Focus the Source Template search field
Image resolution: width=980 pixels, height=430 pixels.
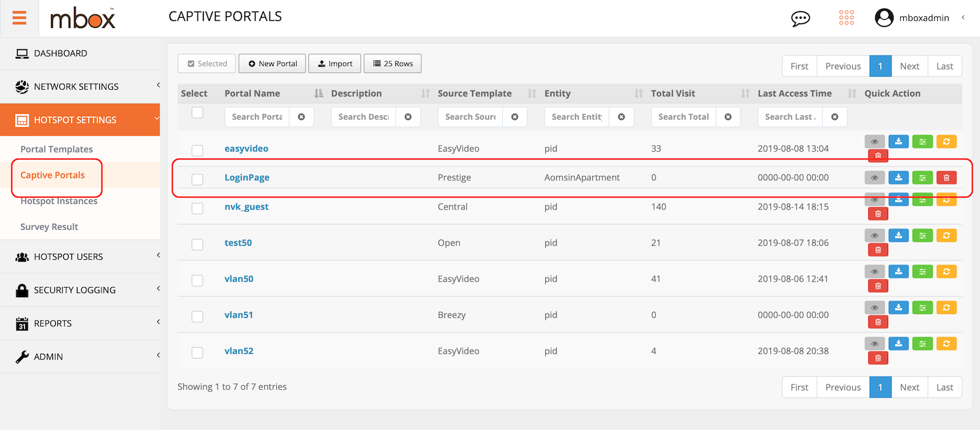470,117
